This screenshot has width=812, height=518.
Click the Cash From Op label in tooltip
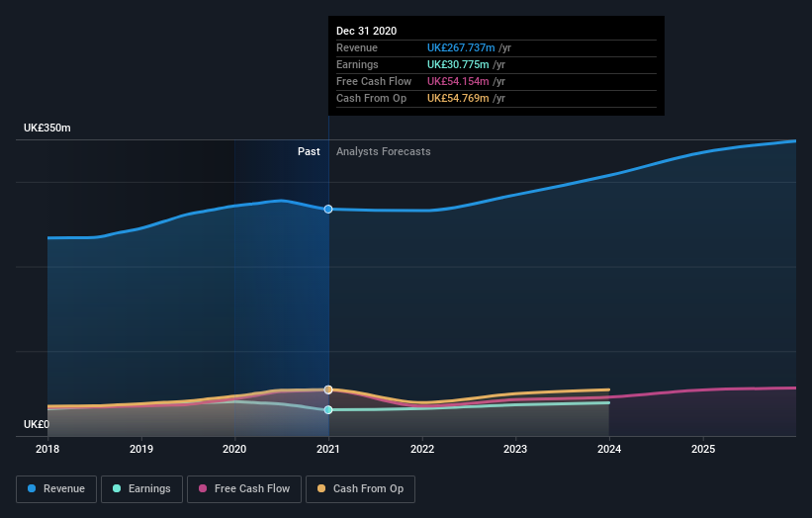371,98
